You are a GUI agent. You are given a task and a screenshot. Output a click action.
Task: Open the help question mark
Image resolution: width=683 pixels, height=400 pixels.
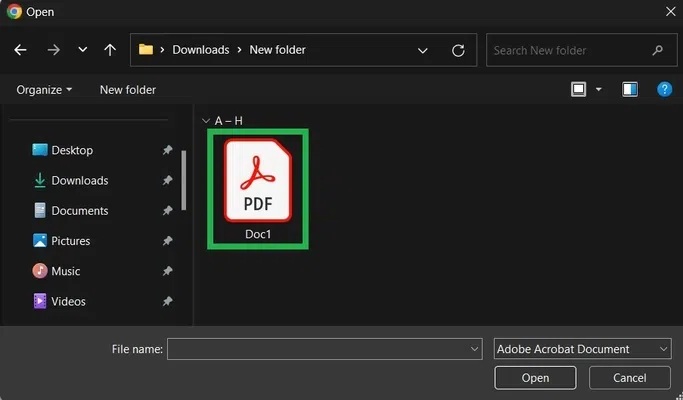664,89
